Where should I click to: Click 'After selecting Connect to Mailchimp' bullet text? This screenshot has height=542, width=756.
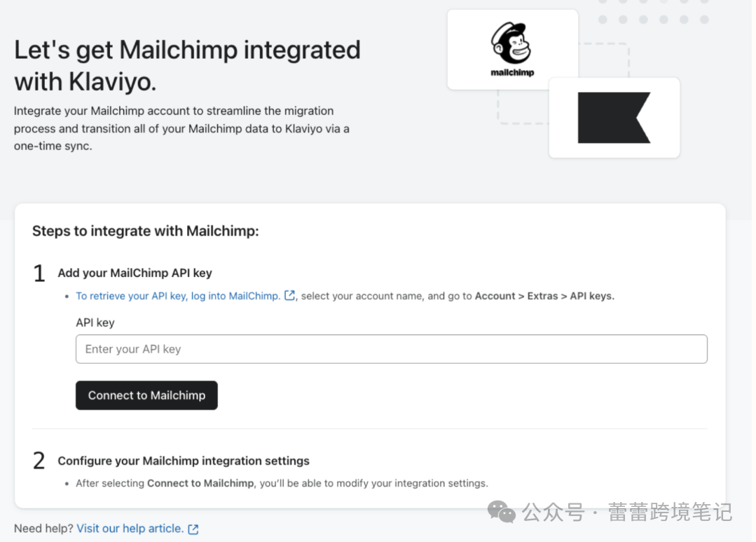(x=282, y=483)
